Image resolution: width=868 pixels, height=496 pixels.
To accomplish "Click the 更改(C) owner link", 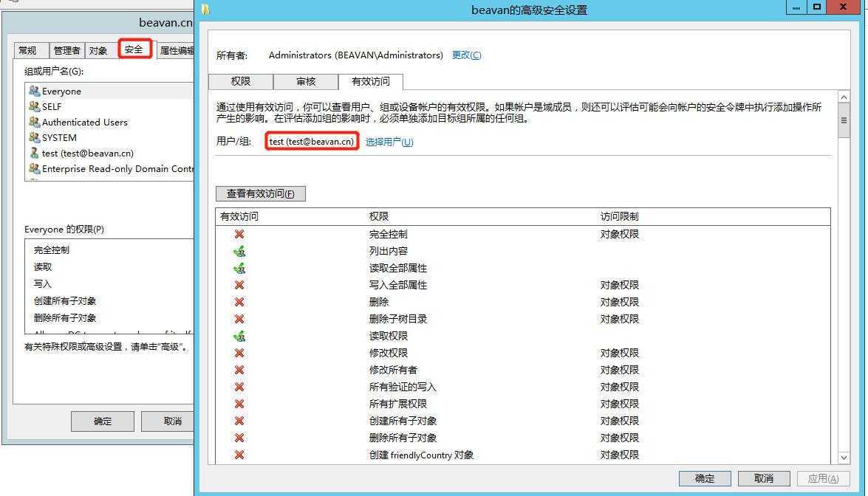I will point(466,55).
